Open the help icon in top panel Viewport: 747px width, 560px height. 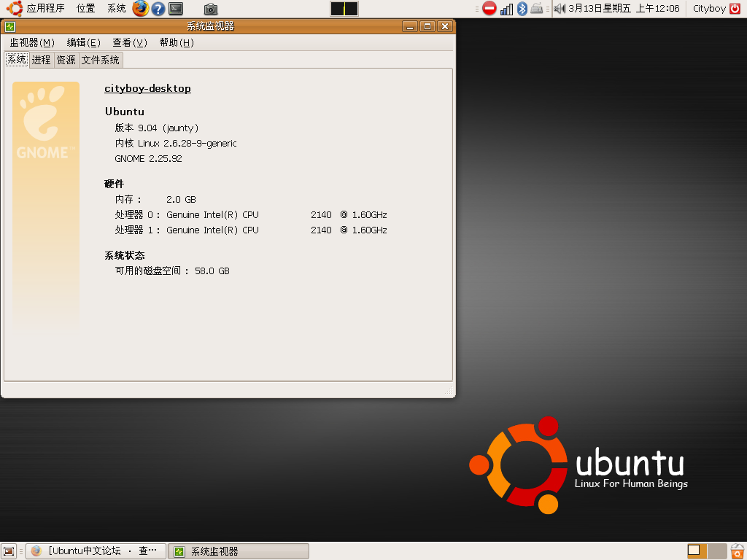tap(158, 9)
